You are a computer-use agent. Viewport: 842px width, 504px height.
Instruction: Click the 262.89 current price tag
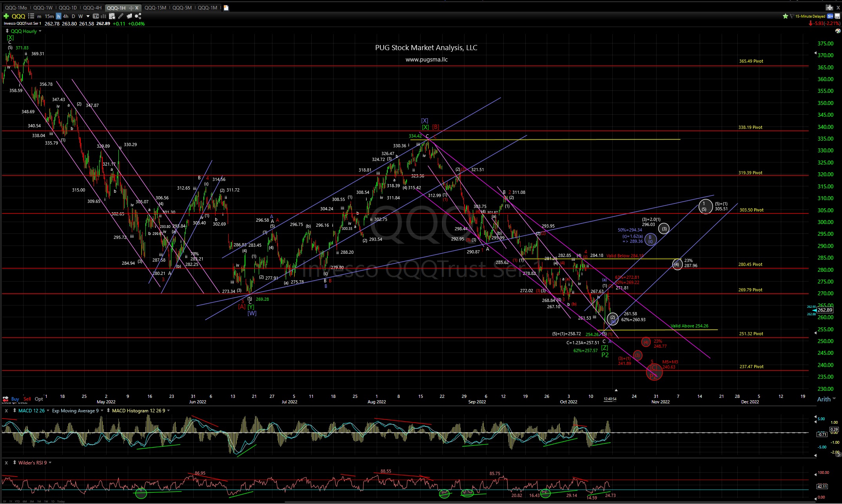pyautogui.click(x=825, y=310)
